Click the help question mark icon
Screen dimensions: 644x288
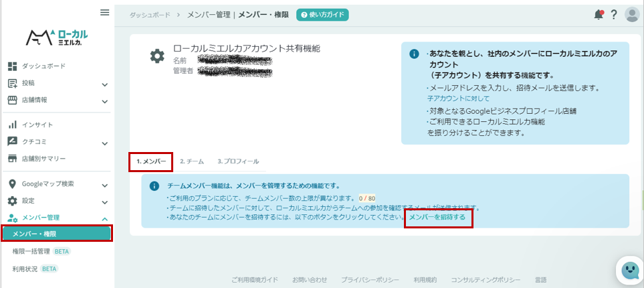(614, 15)
